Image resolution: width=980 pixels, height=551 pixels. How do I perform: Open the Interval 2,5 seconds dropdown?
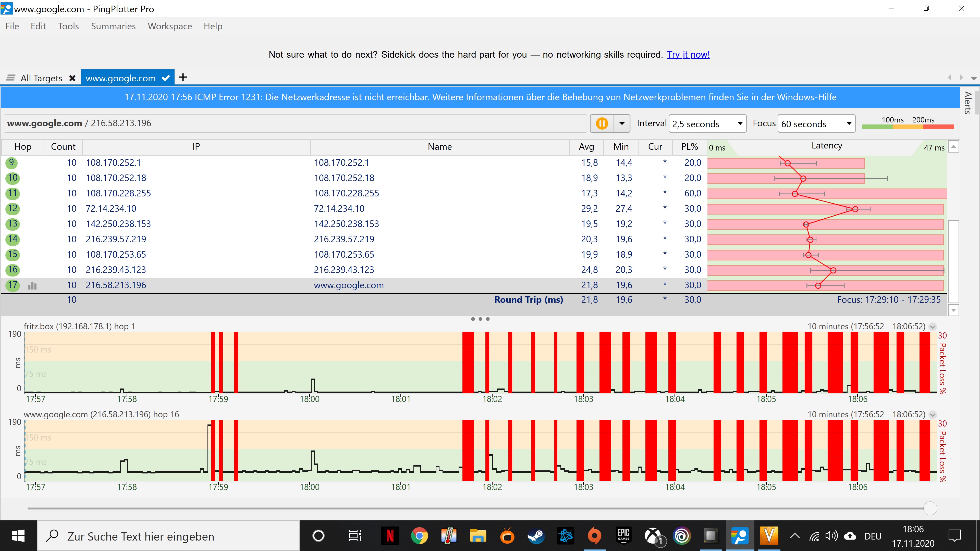pos(707,123)
